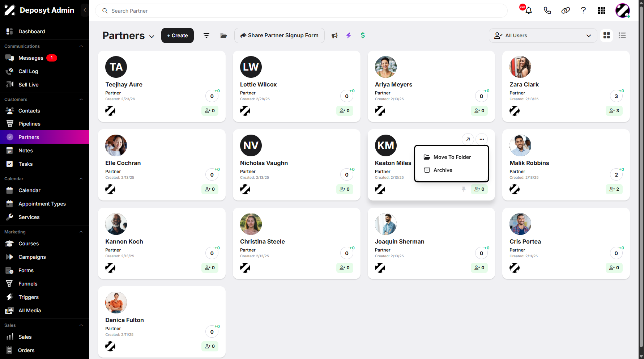Click the purple lightning bolt icon
This screenshot has width=644, height=359.
tap(349, 35)
